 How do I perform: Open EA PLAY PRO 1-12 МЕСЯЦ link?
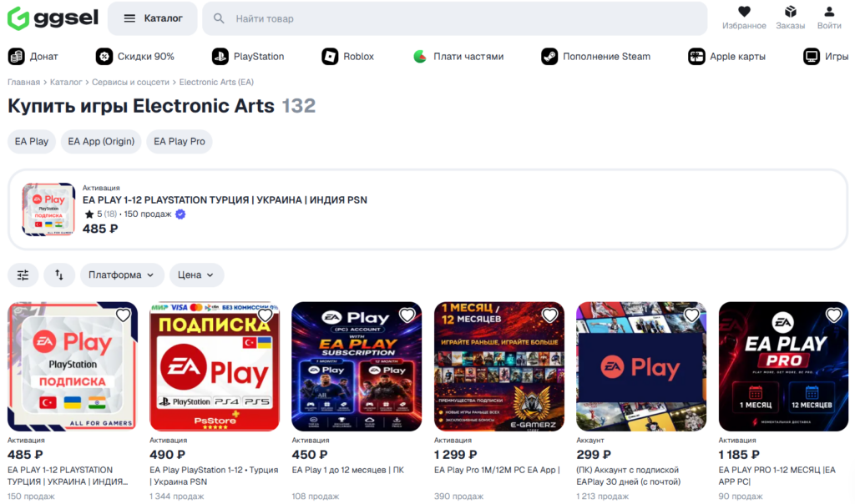[x=777, y=476]
